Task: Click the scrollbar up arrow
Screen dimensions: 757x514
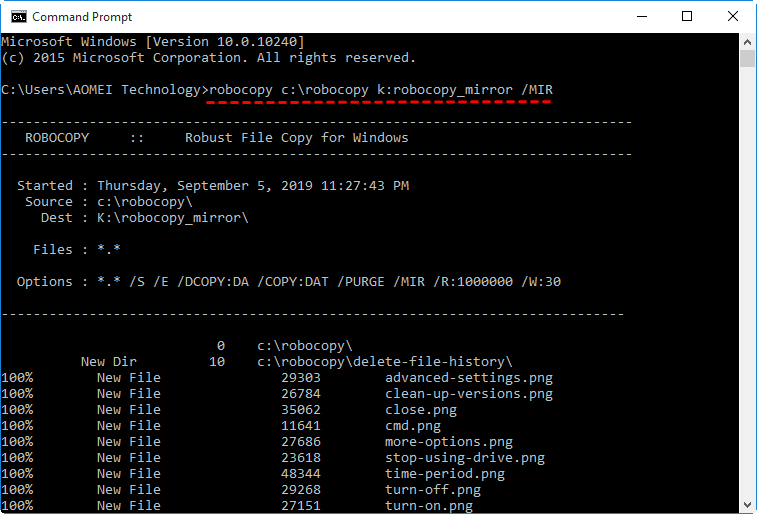Action: tap(748, 41)
